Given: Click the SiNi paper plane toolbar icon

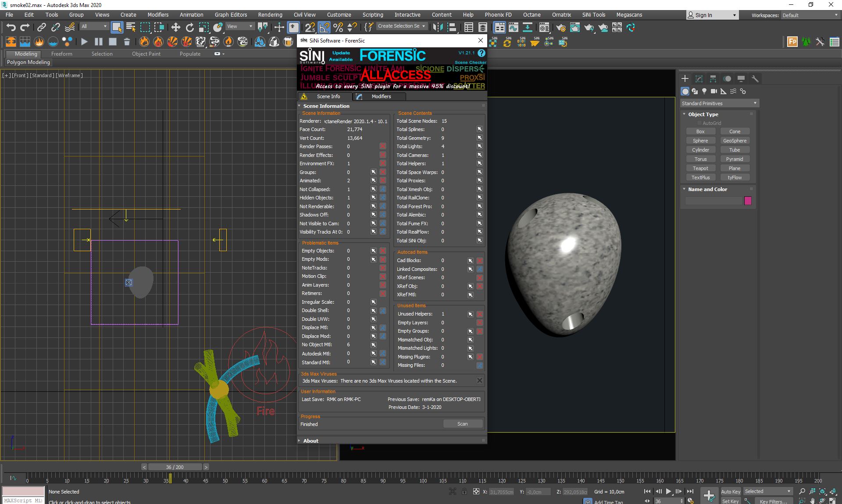Looking at the screenshot, I should (x=535, y=42).
